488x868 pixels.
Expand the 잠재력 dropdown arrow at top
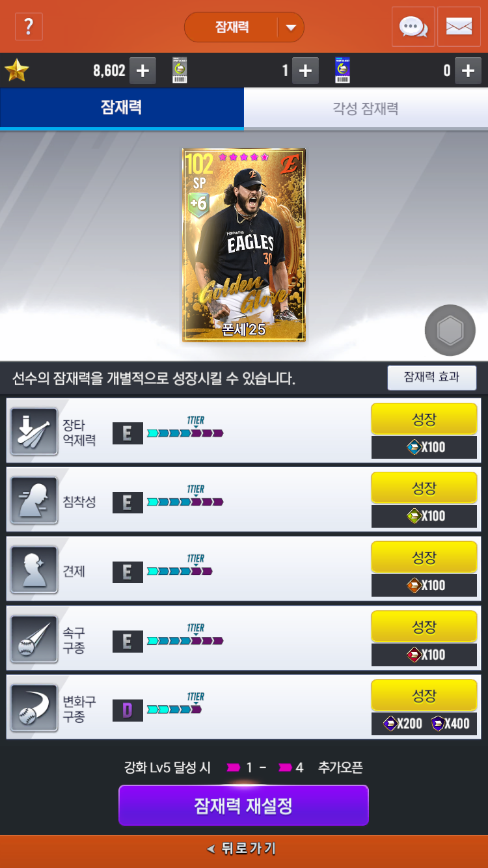pyautogui.click(x=291, y=27)
